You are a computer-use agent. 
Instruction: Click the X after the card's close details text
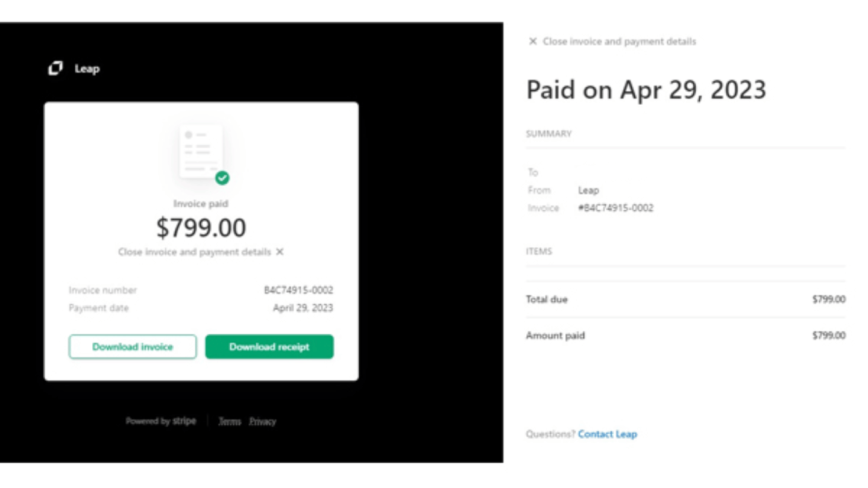(280, 252)
